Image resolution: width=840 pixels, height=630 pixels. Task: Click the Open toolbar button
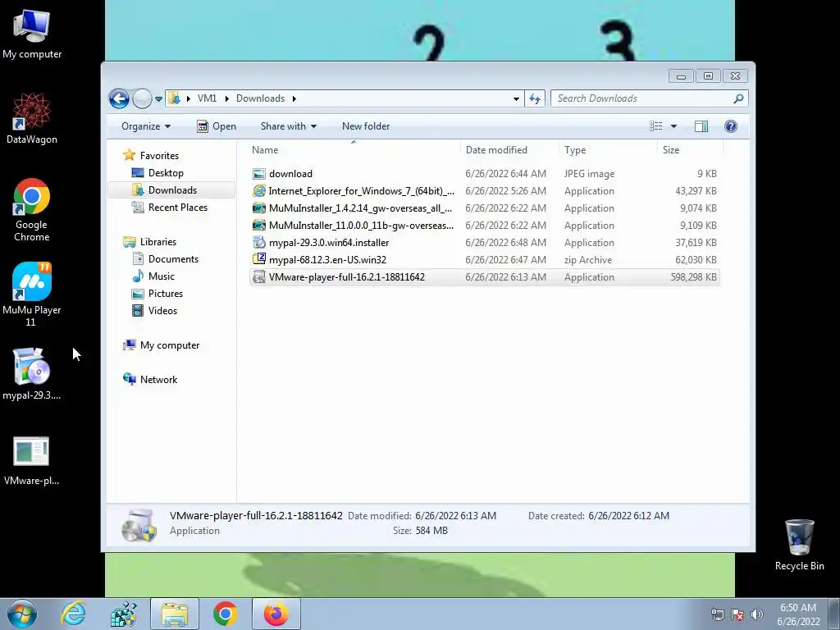tap(217, 126)
